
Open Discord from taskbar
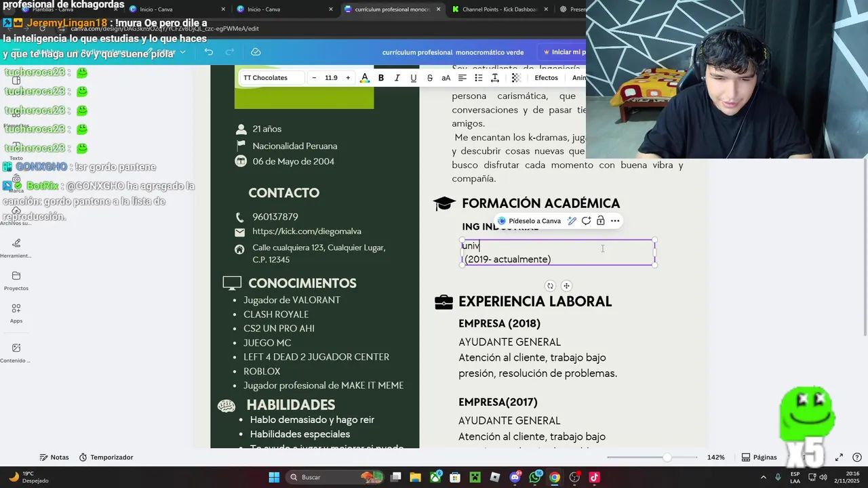tap(515, 477)
